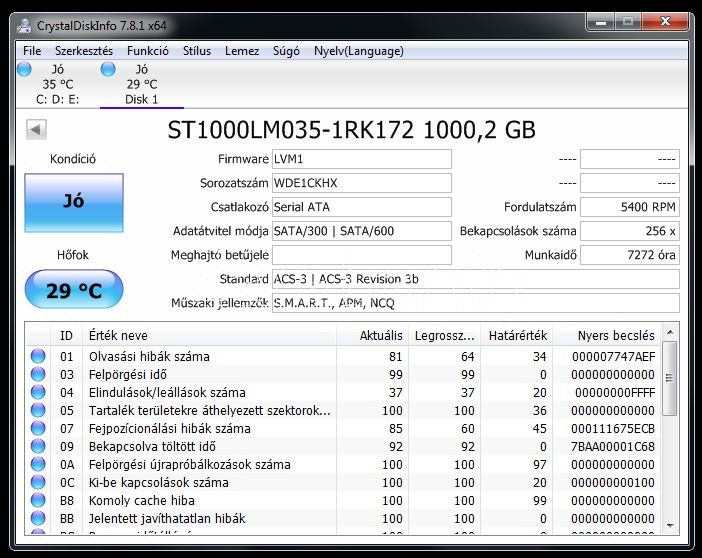This screenshot has width=702, height=558.
Task: Click the scroll up arrow in SMART list
Action: click(x=671, y=334)
